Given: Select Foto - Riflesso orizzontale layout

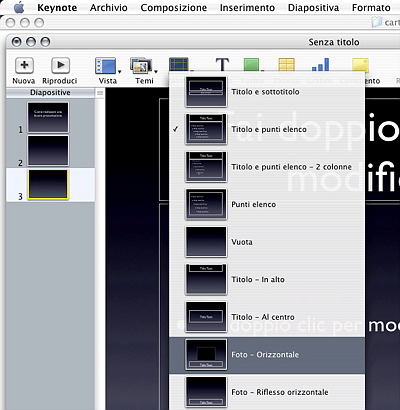Looking at the screenshot, I should pos(267,392).
